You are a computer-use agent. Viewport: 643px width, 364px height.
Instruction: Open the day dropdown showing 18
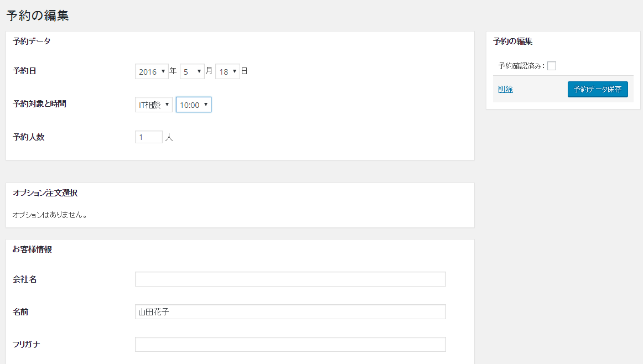pyautogui.click(x=227, y=71)
